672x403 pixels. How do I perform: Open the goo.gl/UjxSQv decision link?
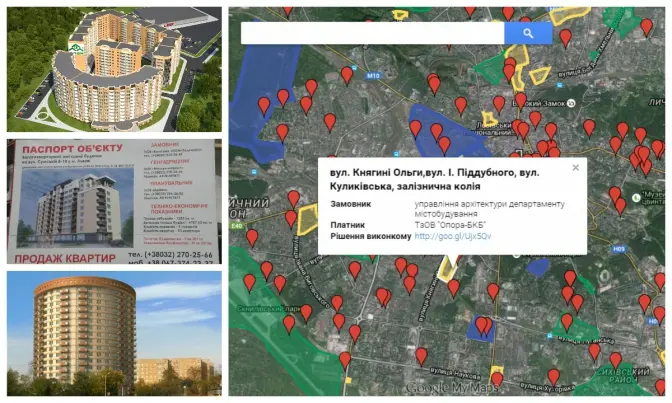point(453,236)
